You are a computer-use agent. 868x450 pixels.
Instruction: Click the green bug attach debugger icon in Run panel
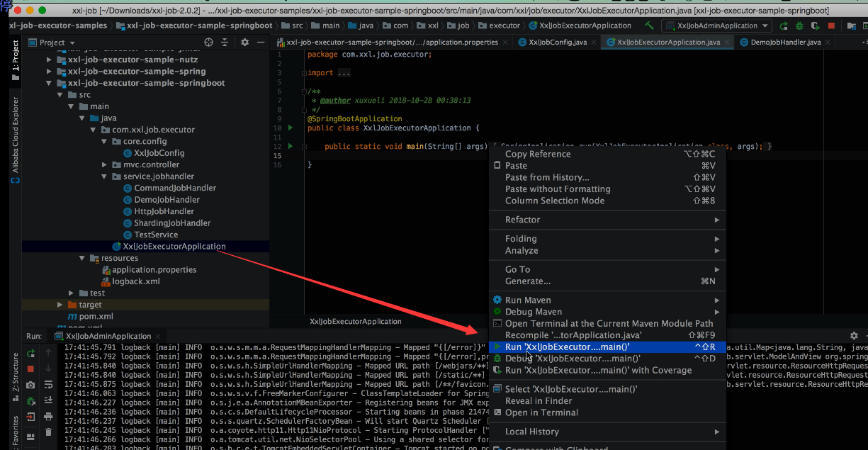(30, 401)
